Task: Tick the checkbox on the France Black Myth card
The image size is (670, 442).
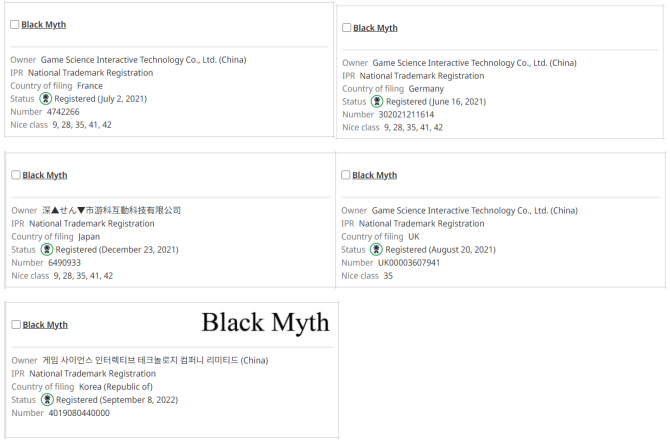Action: coord(15,24)
